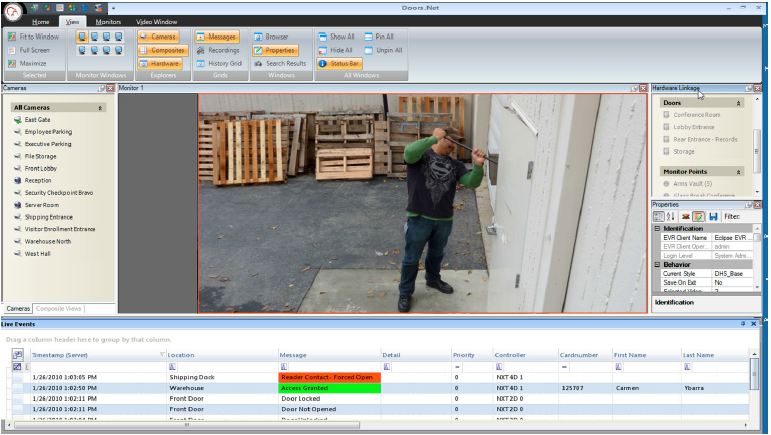Select the Front Lobby camera
Viewport: 771px width, 435px height.
36,168
